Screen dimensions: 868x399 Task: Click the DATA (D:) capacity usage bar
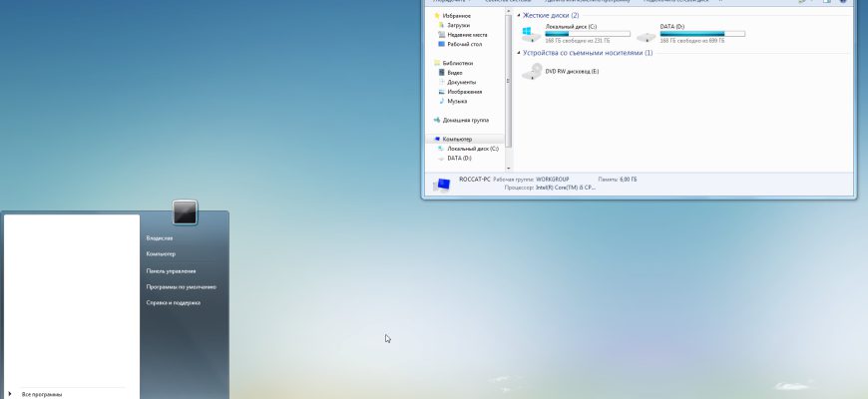pos(702,34)
